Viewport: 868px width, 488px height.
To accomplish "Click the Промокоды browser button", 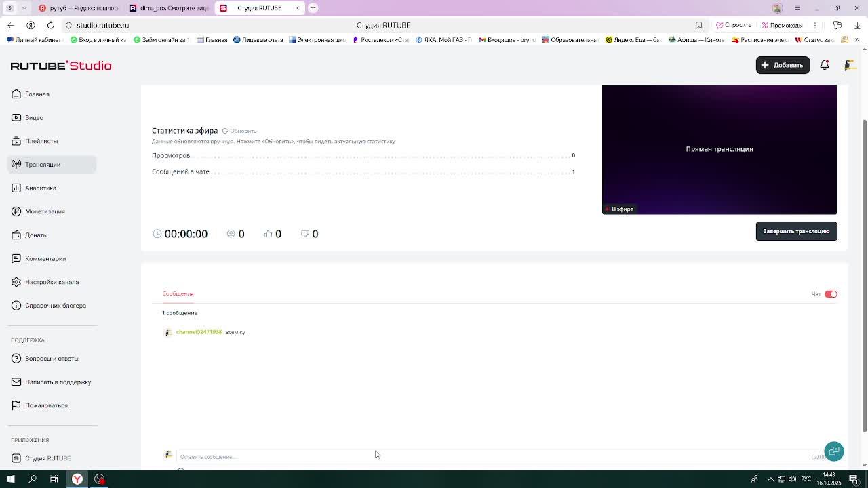I will pos(782,25).
